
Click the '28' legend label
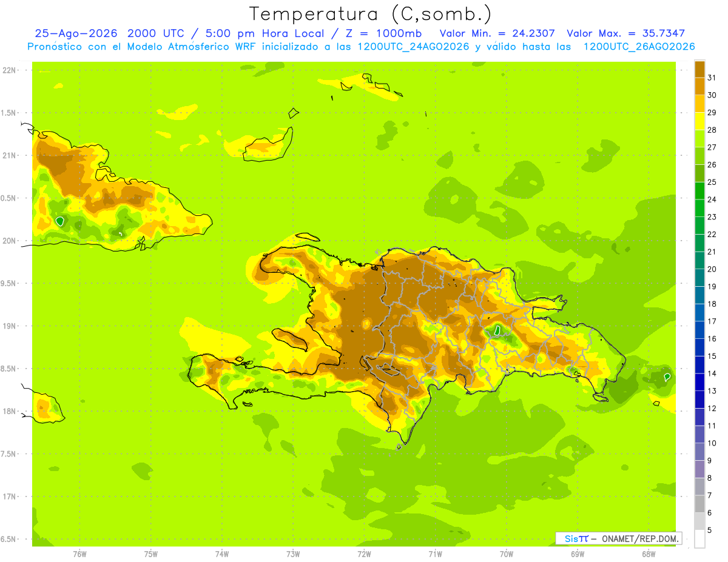coord(712,130)
